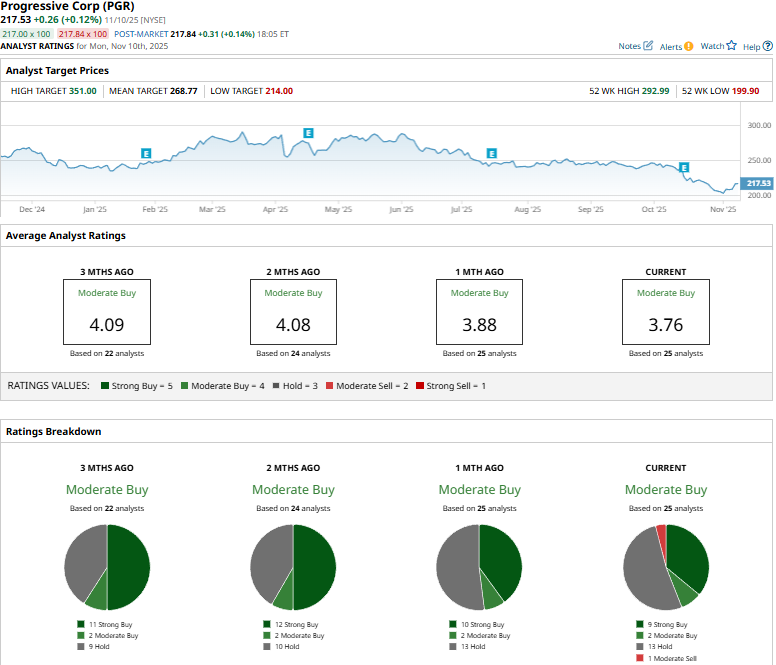Click the 3 months ago pie chart
Screen dimensions: 776x665
click(x=107, y=567)
